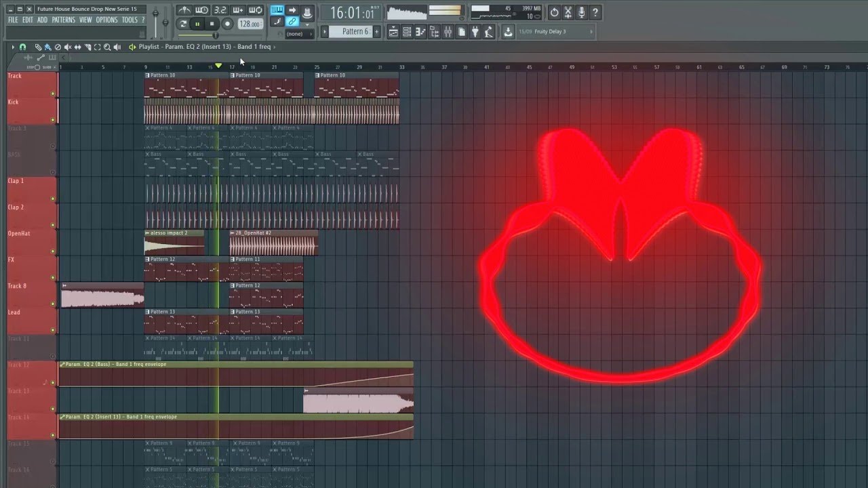Open the ADD menu

(x=42, y=20)
